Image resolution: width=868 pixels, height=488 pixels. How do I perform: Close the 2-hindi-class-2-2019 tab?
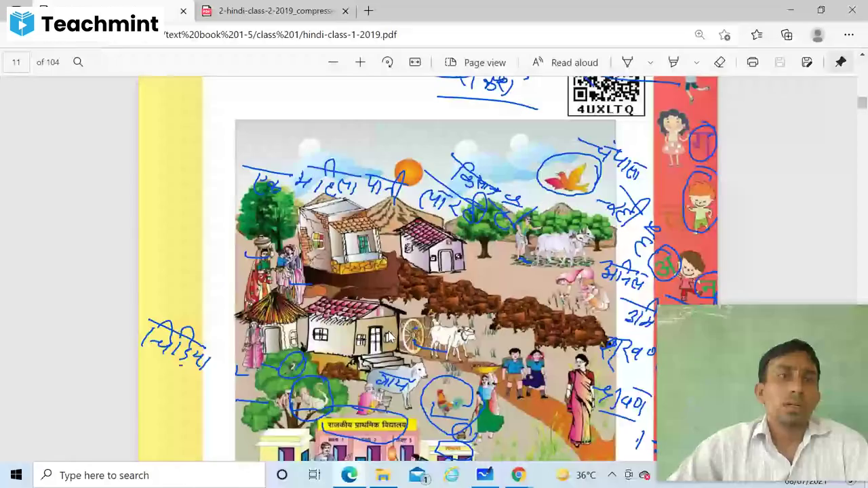tap(345, 11)
